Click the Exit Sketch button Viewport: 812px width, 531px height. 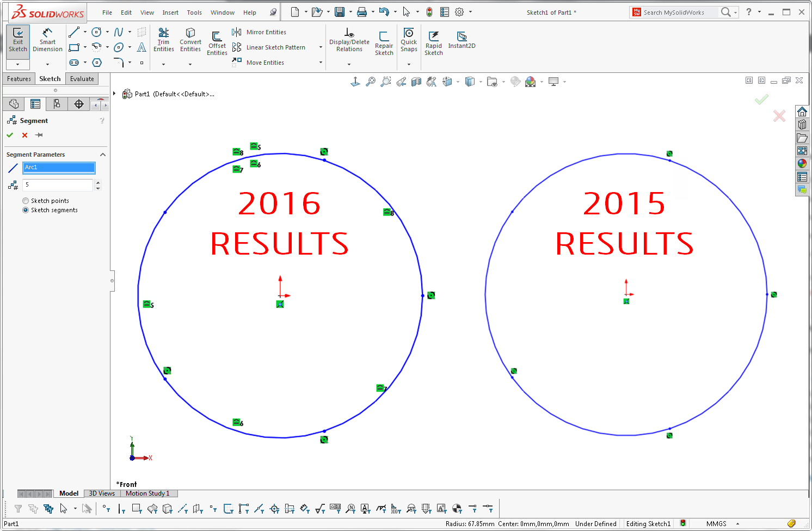[17, 38]
